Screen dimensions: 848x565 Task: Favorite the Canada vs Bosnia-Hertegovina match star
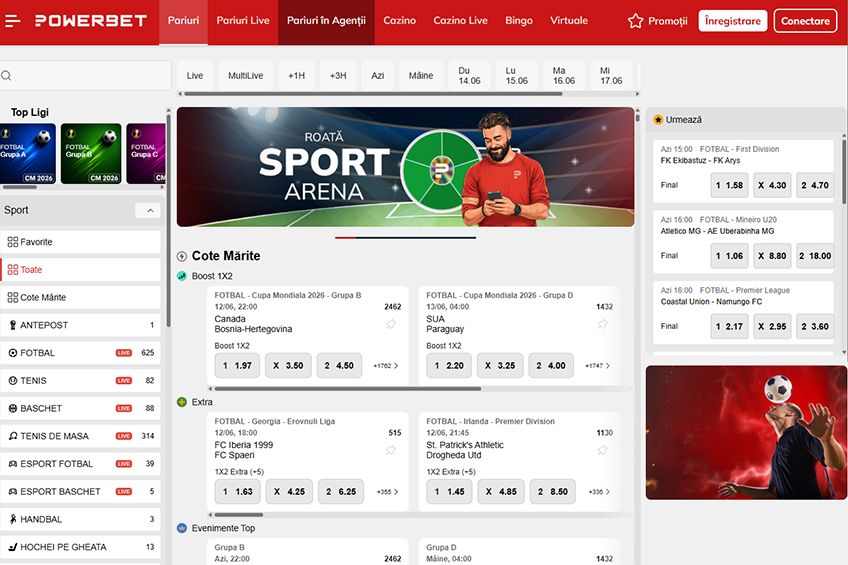pos(390,324)
